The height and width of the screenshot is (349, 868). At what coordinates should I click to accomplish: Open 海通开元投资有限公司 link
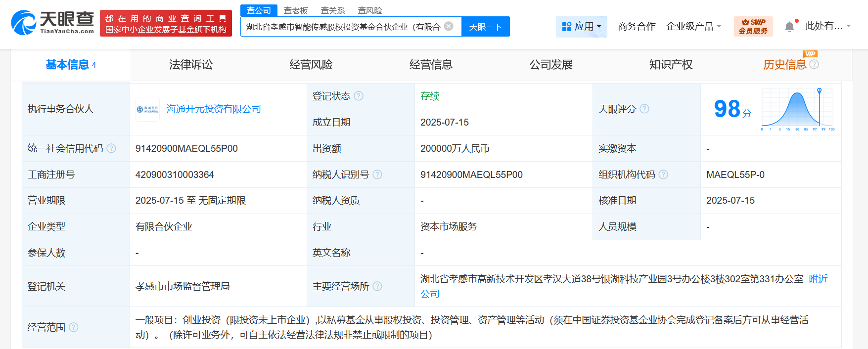[214, 109]
